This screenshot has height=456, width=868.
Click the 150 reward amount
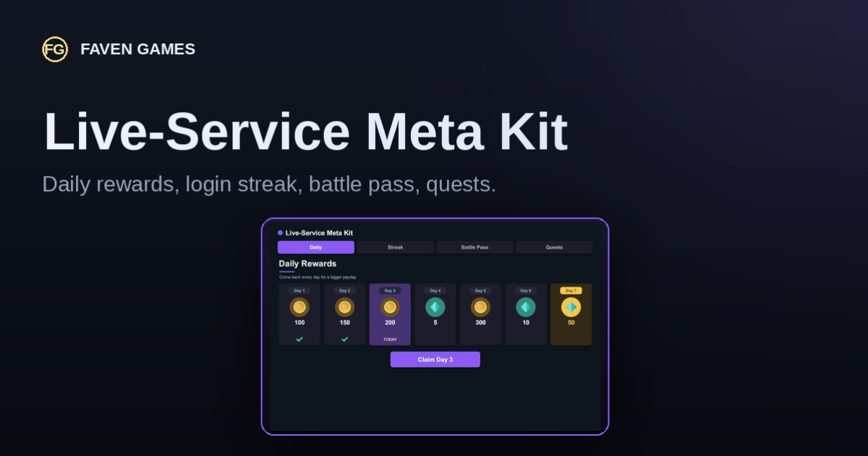[344, 323]
